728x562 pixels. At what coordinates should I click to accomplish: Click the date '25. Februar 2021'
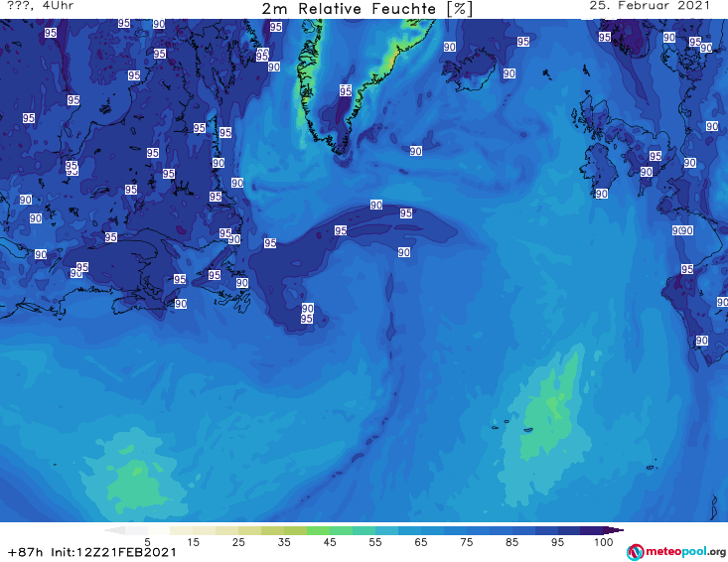(x=650, y=6)
